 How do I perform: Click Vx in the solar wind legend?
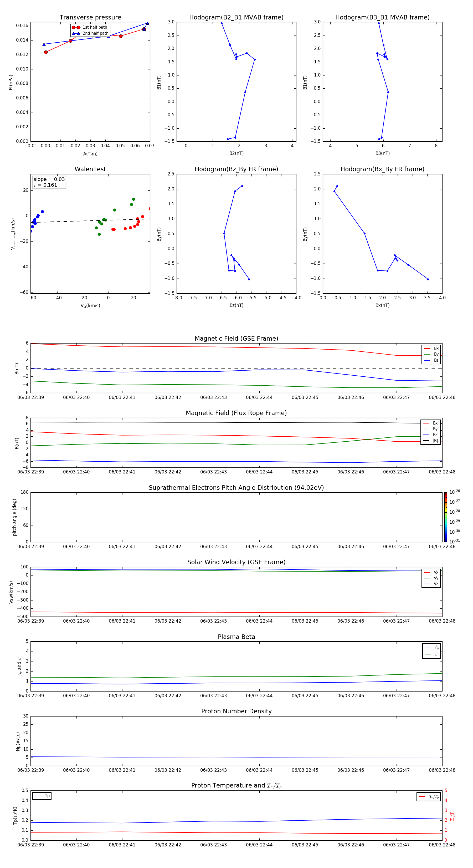(431, 572)
